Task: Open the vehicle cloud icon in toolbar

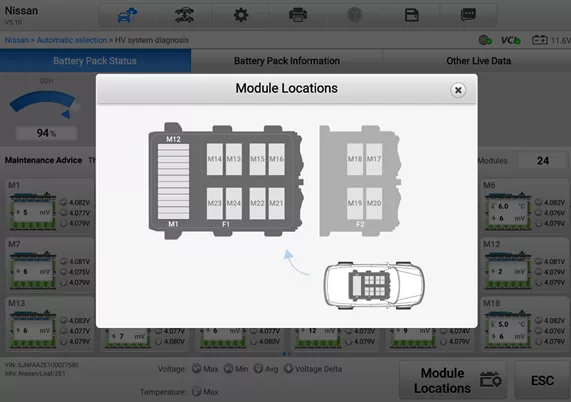Action: point(127,15)
